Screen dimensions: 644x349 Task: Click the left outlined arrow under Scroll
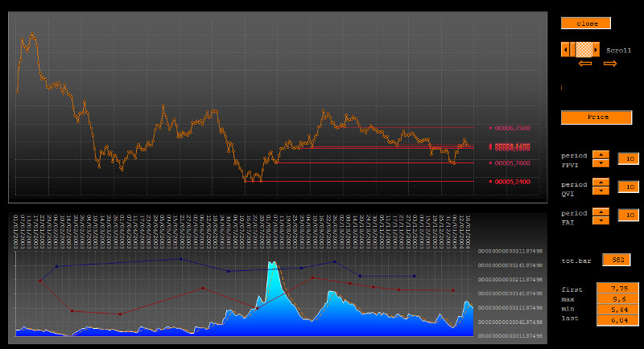pos(585,64)
